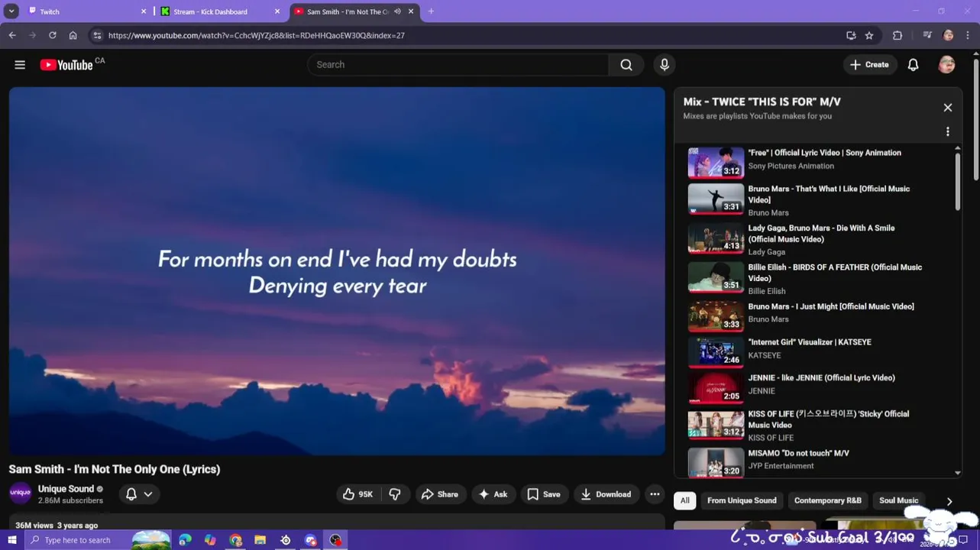
Task: Select the Contemporary R&B chip
Action: point(828,501)
